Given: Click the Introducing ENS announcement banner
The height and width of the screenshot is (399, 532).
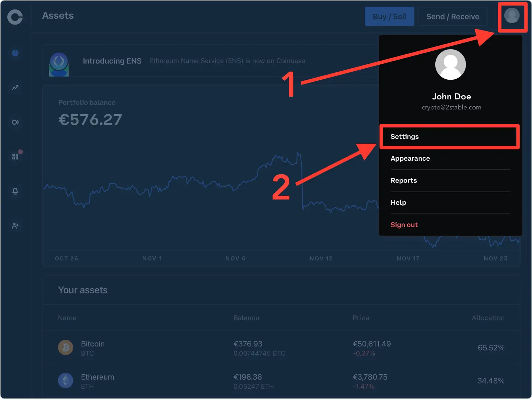Looking at the screenshot, I should 194,61.
